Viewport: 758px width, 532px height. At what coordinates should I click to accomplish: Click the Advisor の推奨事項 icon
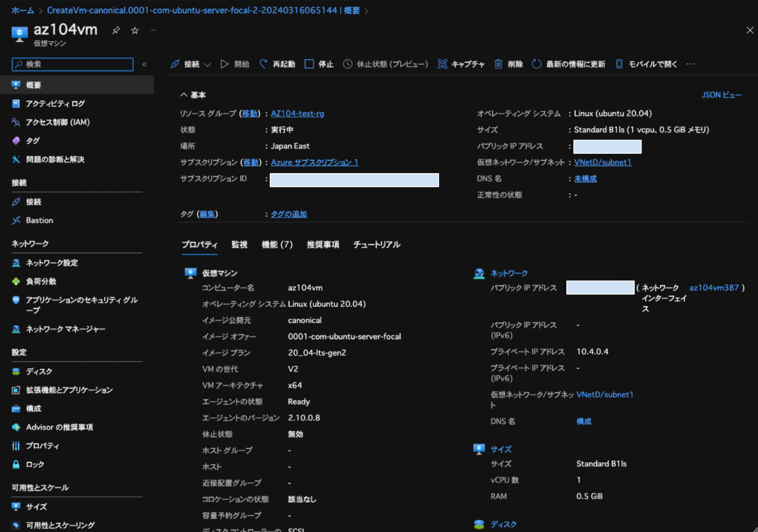click(16, 427)
